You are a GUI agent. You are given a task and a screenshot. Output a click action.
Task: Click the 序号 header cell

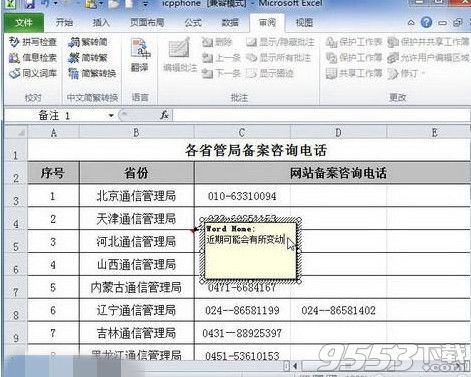(x=53, y=173)
